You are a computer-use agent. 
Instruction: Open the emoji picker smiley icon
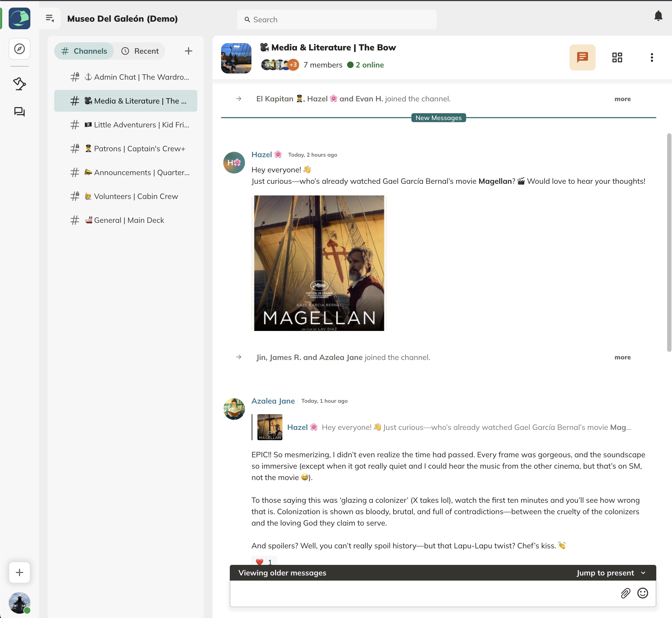click(642, 593)
